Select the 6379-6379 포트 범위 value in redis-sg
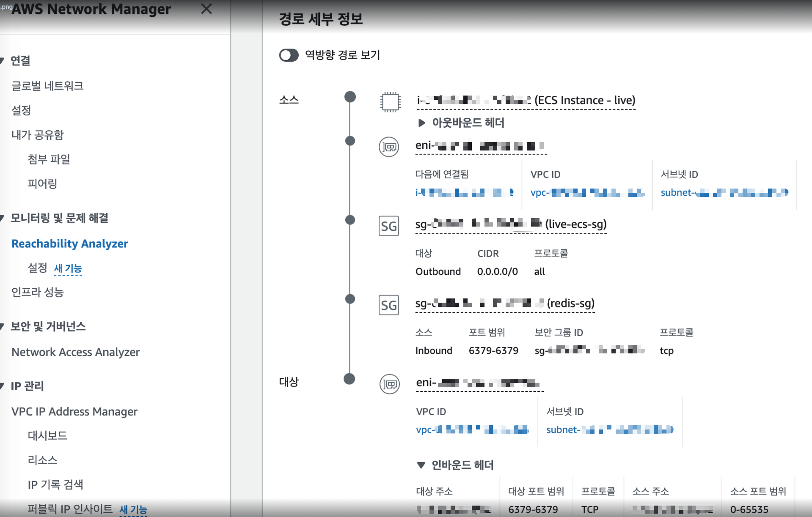 [493, 350]
